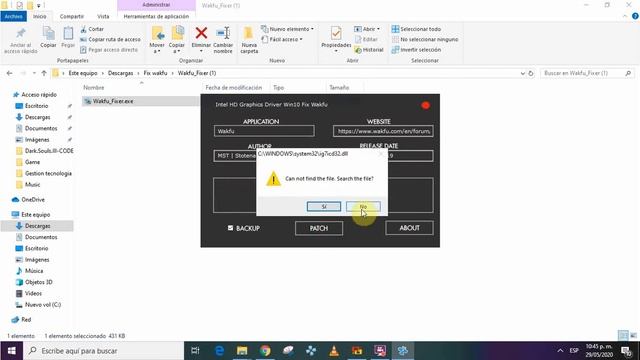The width and height of the screenshot is (640, 360).
Task: Open Mover a dropdown
Action: 157,48
